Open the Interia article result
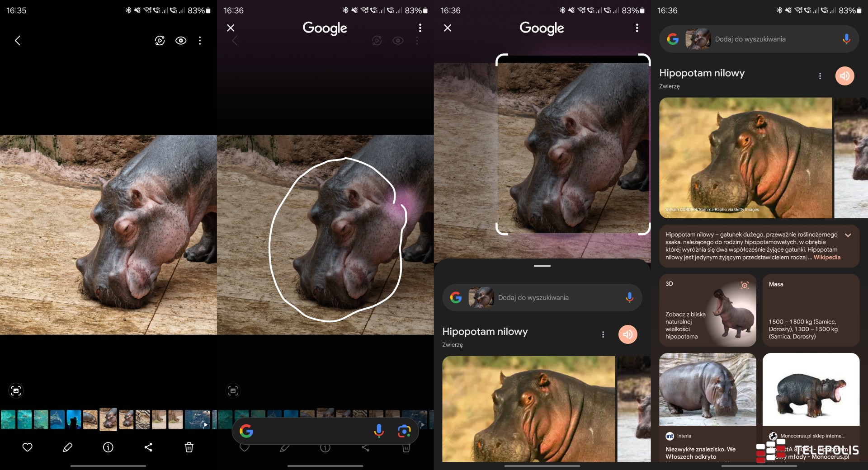The image size is (868, 470). coord(708,407)
